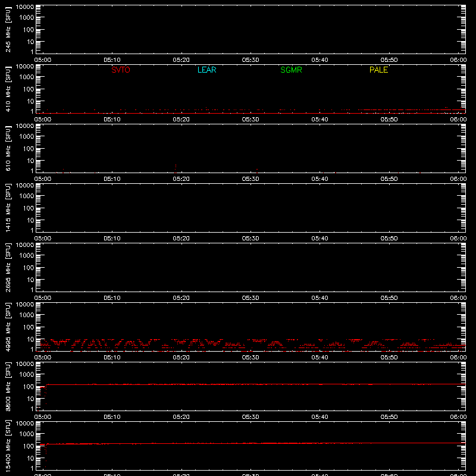Click the cyan LEAR station label

pos(206,70)
